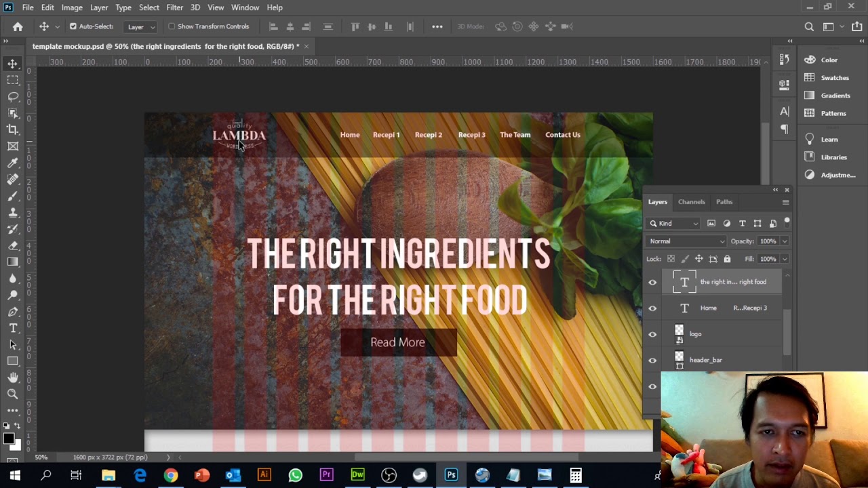
Task: Toggle the layer filtering switch
Action: (x=787, y=221)
